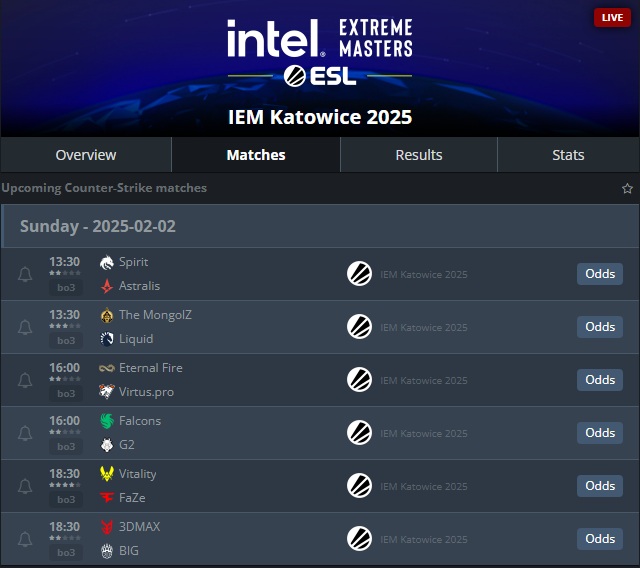Click the G2 team logo
This screenshot has width=640, height=568.
(107, 445)
